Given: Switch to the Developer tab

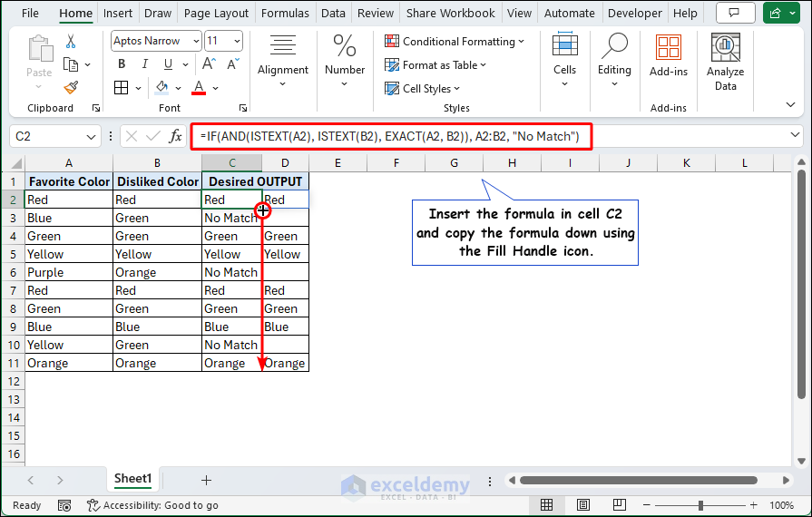Looking at the screenshot, I should pyautogui.click(x=635, y=14).
